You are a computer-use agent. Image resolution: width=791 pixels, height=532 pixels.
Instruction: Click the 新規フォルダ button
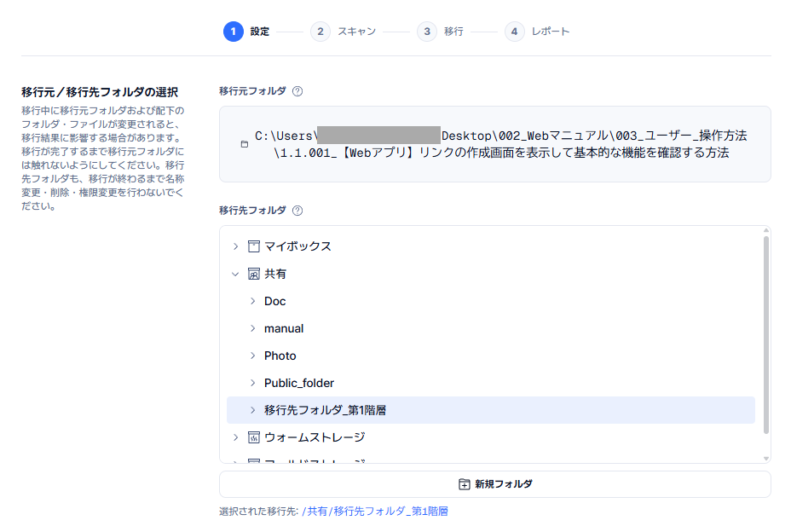495,484
